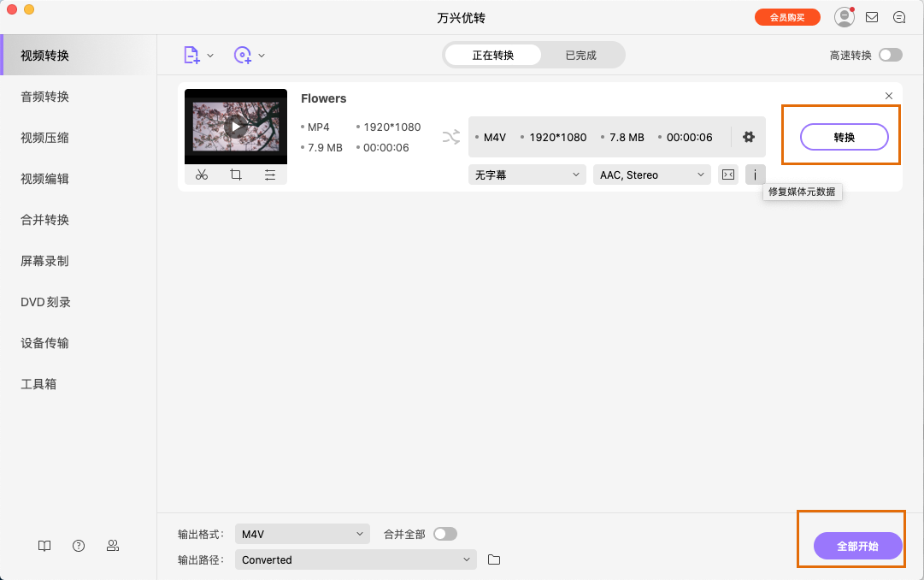
Task: Click the load DVD icon in toolbar
Action: pos(244,54)
